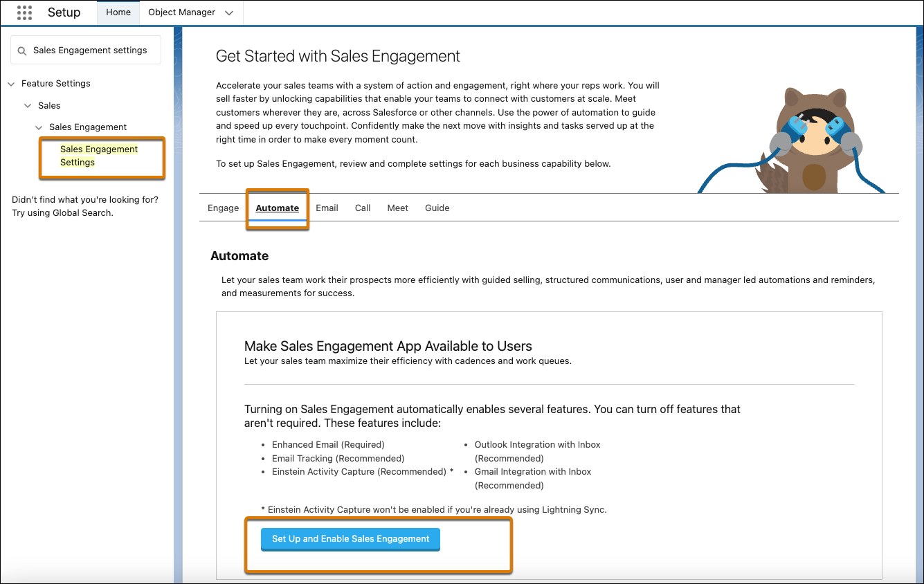The height and width of the screenshot is (584, 924).
Task: Open the Object Manager dropdown chevron
Action: click(x=229, y=12)
